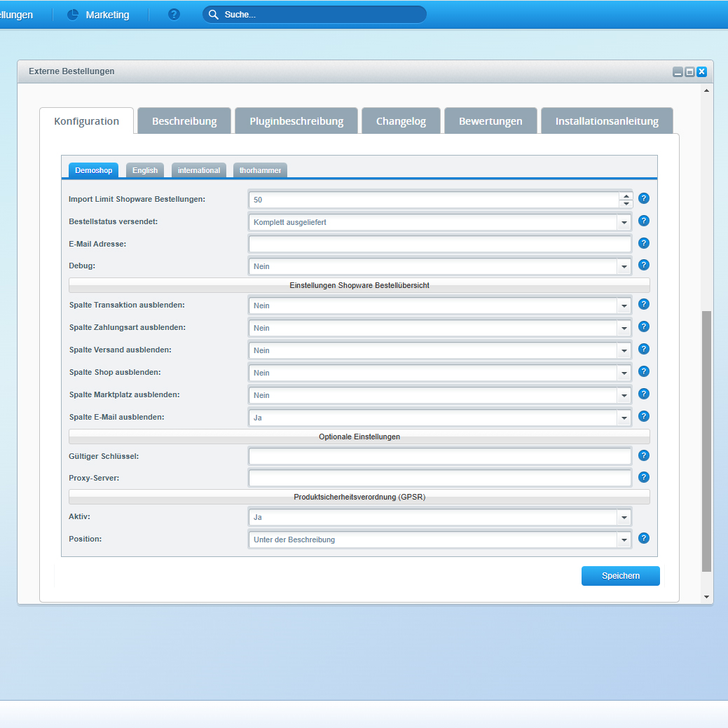Expand the Position dropdown arrow
This screenshot has width=728, height=728.
624,540
